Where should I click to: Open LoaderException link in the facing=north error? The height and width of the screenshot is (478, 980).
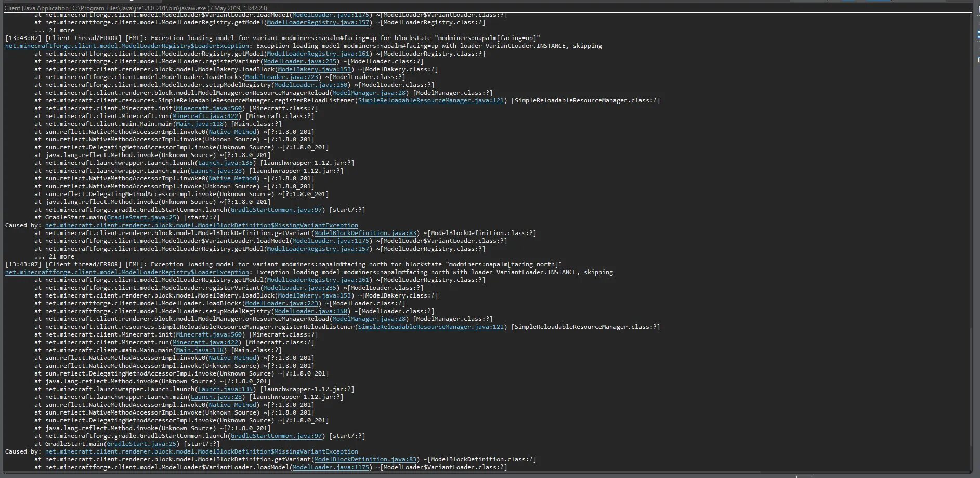click(x=127, y=272)
